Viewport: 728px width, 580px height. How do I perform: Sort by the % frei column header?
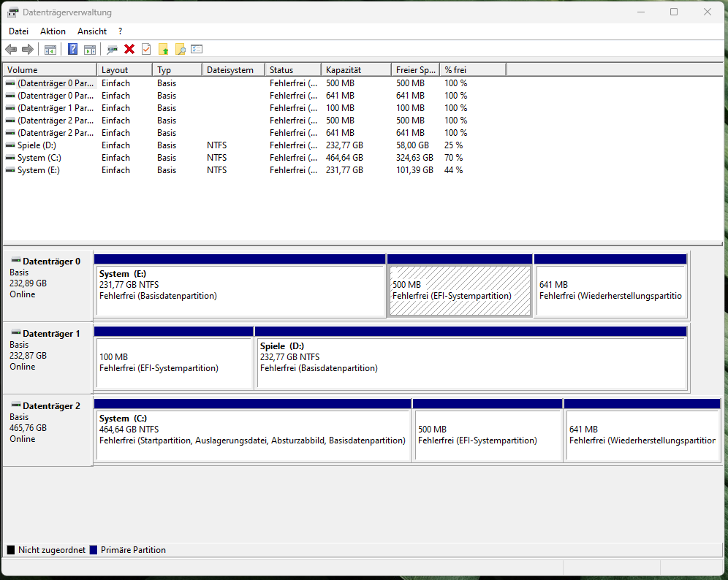click(473, 70)
